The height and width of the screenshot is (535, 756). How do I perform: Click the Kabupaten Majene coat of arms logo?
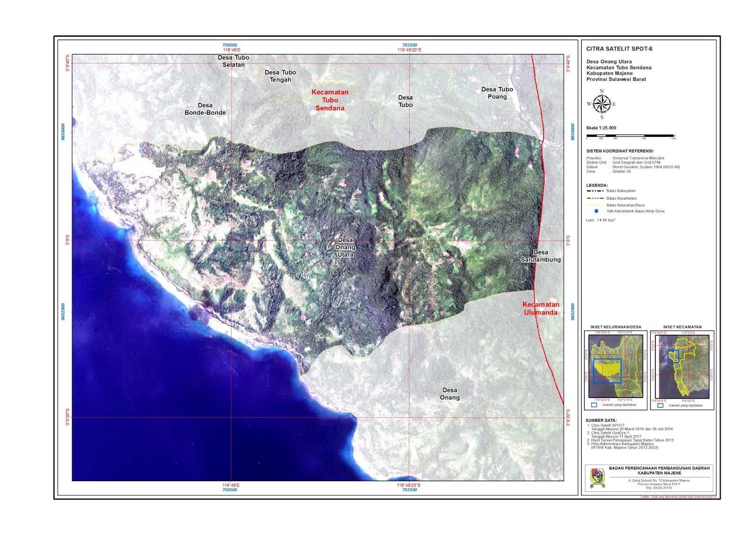click(597, 478)
